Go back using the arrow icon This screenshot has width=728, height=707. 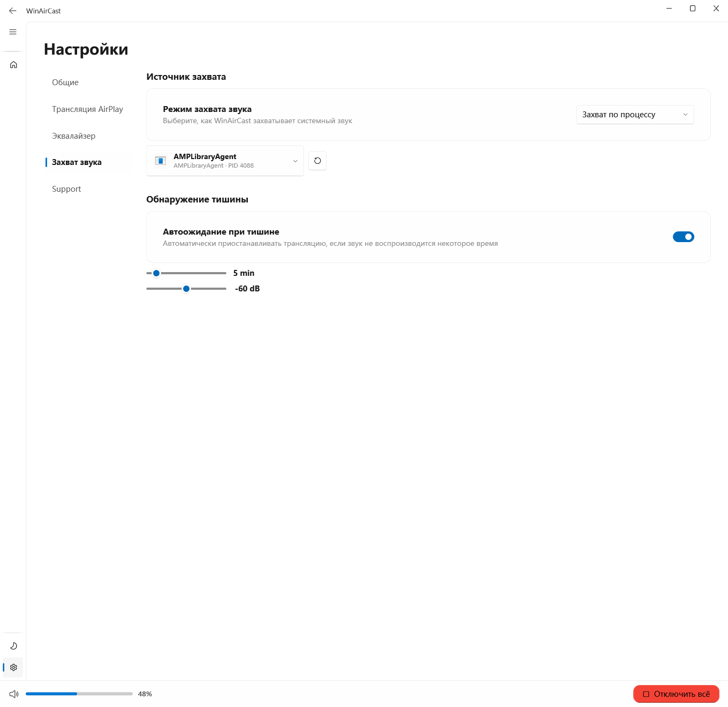pyautogui.click(x=13, y=11)
